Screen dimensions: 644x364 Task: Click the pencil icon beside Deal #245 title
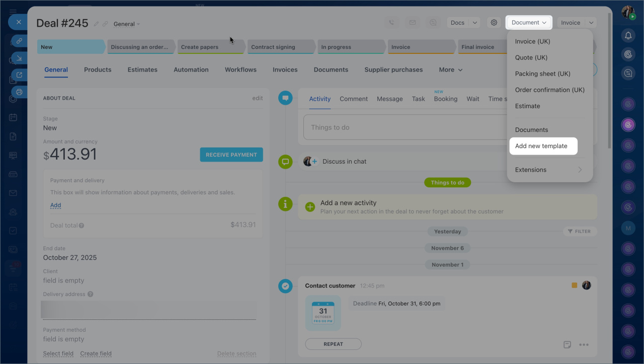pos(97,24)
